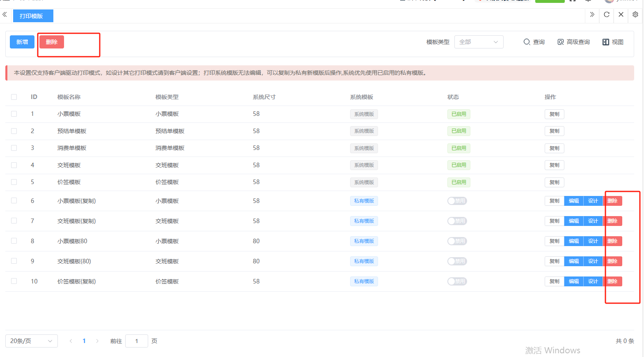Enable the status switch for 小票模板80

pyautogui.click(x=457, y=241)
